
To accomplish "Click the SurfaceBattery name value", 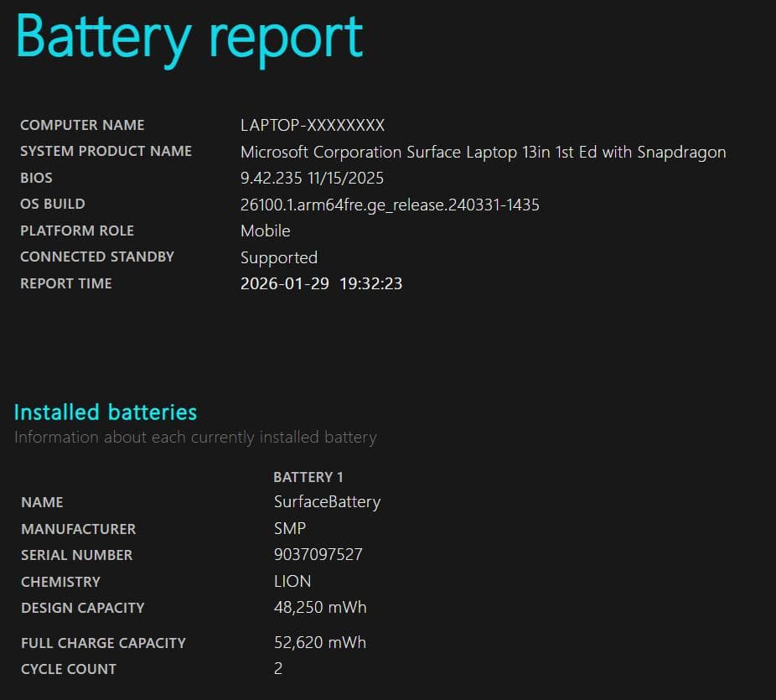I will [x=327, y=502].
